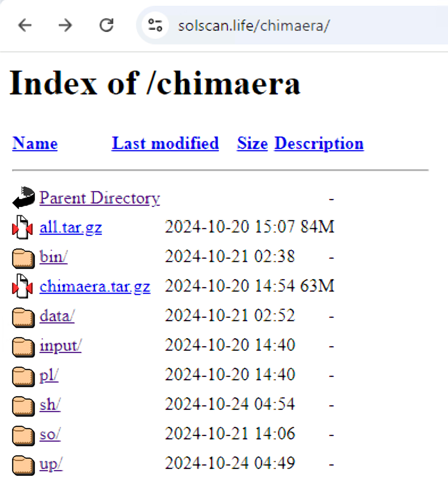The width and height of the screenshot is (448, 485).
Task: Click the folder icon beside bin/
Action: (23, 258)
